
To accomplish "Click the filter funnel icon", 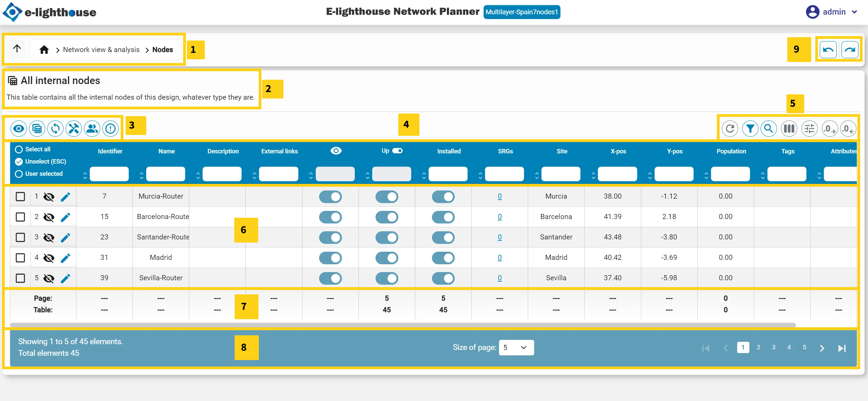I will click(750, 129).
